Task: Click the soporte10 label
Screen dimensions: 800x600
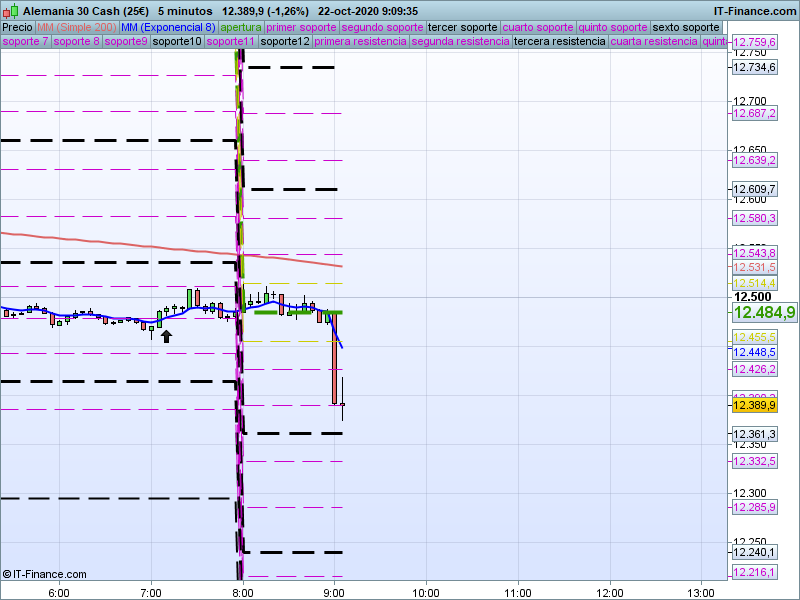Action: 178,41
